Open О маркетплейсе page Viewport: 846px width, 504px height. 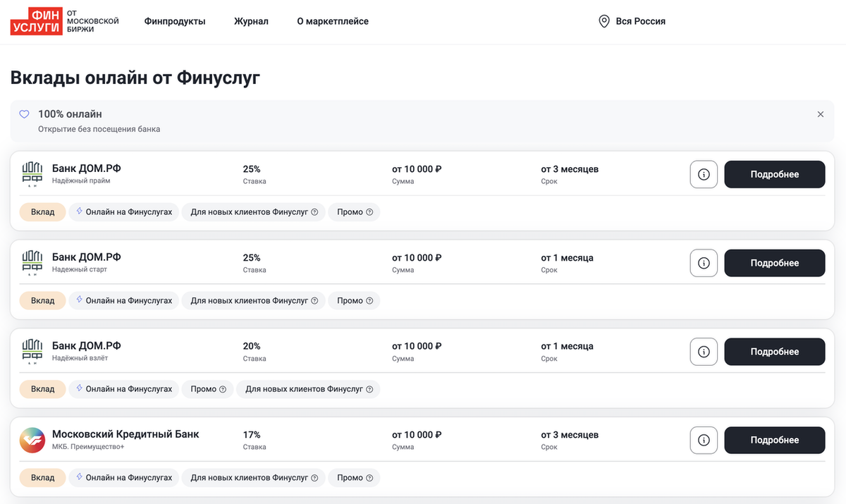point(333,22)
